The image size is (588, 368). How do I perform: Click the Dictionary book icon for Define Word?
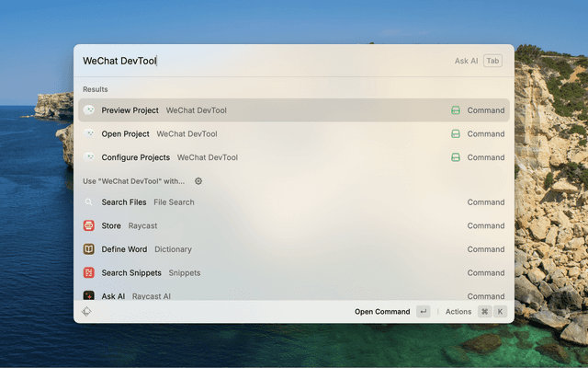(x=89, y=249)
